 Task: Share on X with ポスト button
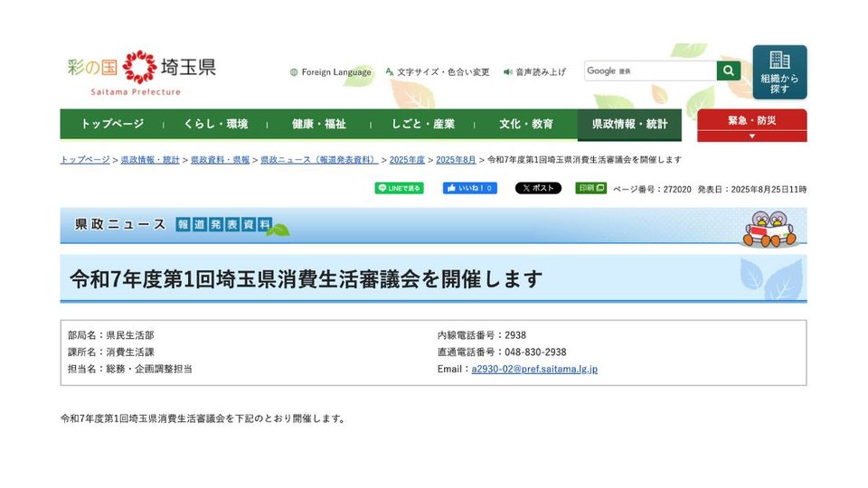coord(538,189)
